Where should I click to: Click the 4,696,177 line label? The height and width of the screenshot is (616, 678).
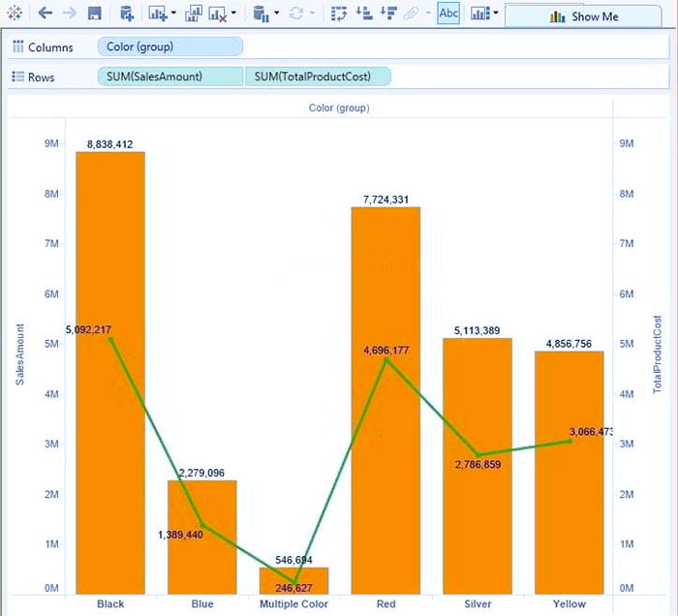point(386,351)
